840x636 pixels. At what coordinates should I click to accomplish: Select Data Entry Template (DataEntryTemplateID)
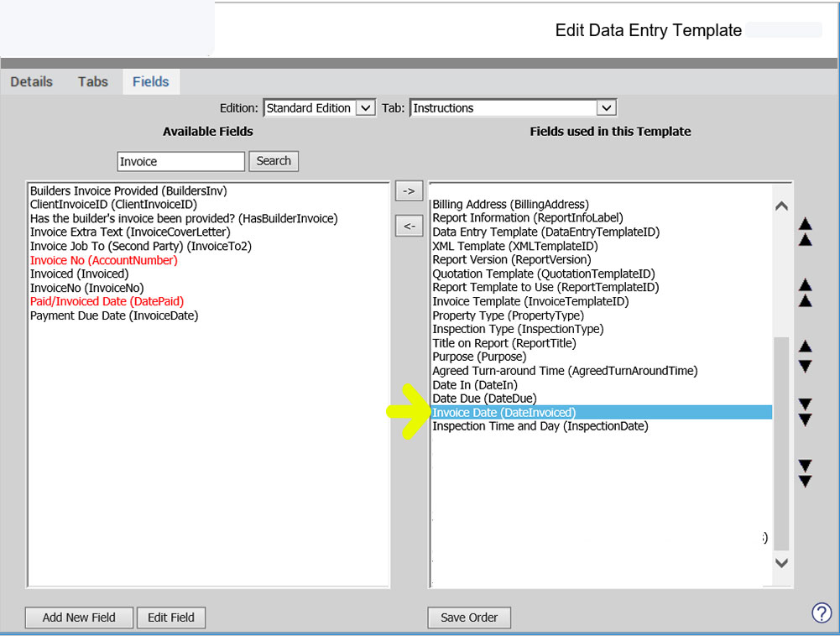(546, 232)
